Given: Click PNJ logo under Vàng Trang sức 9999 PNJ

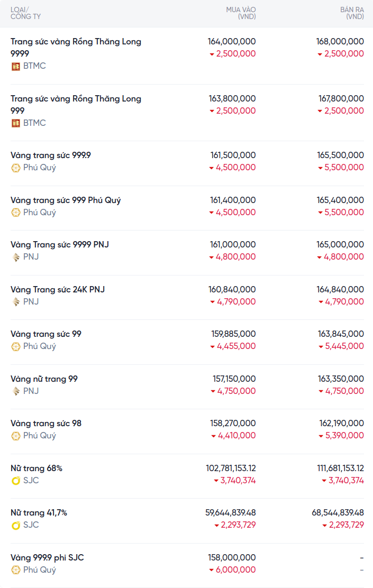Looking at the screenshot, I should 16,257.
